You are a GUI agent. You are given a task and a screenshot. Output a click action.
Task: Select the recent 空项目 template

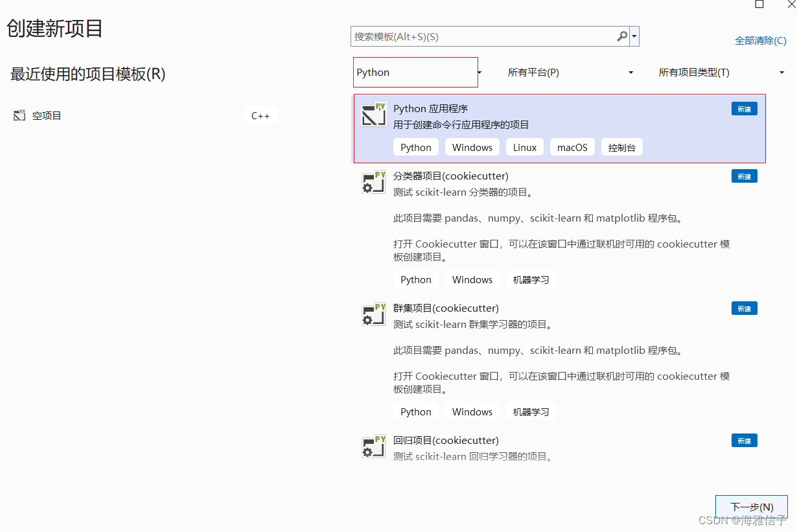[x=145, y=115]
